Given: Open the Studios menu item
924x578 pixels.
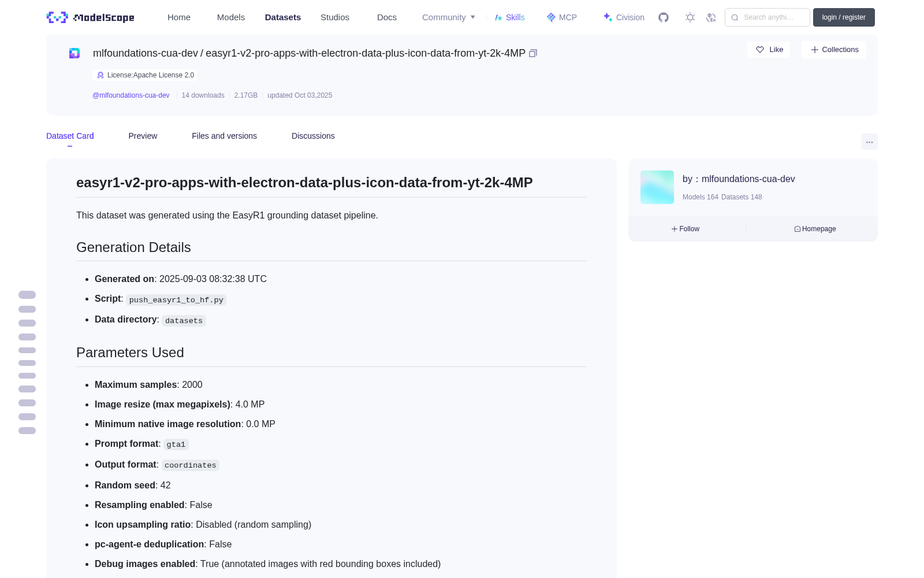Looking at the screenshot, I should (x=335, y=17).
